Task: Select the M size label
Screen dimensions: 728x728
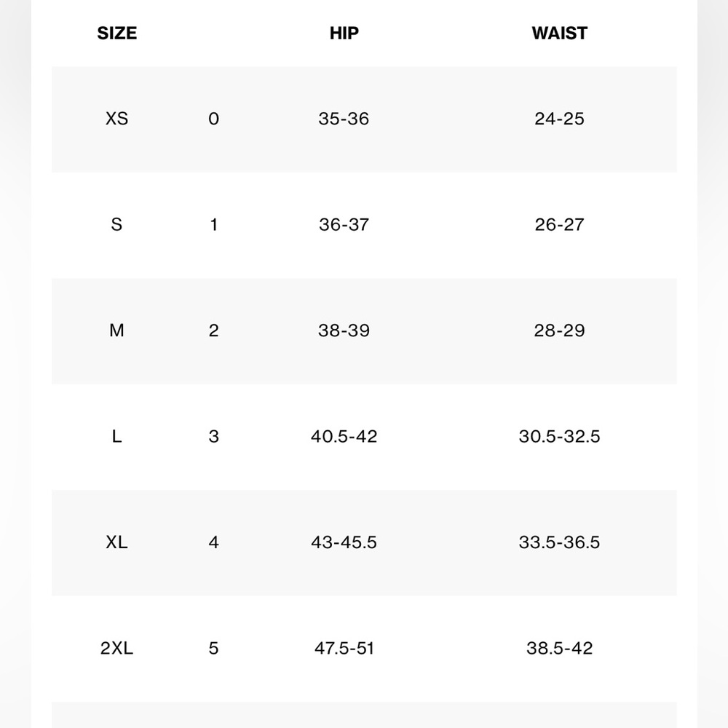Action: point(116,331)
